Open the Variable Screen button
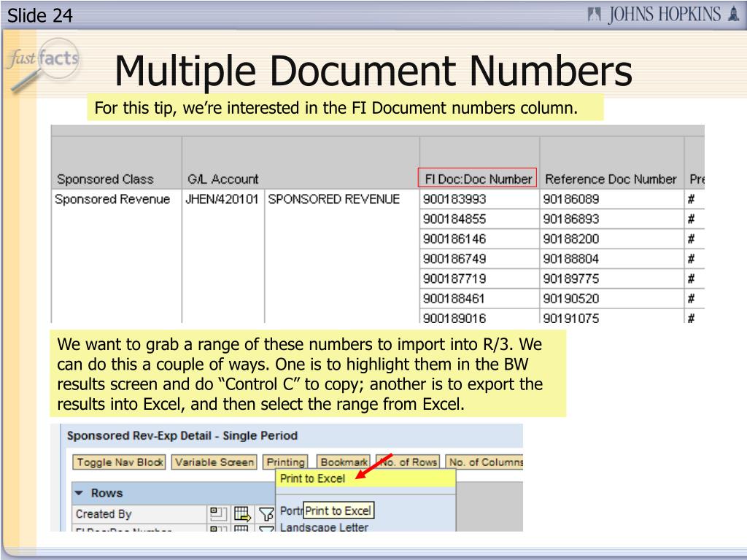Viewport: 747px width, 560px height. [214, 462]
